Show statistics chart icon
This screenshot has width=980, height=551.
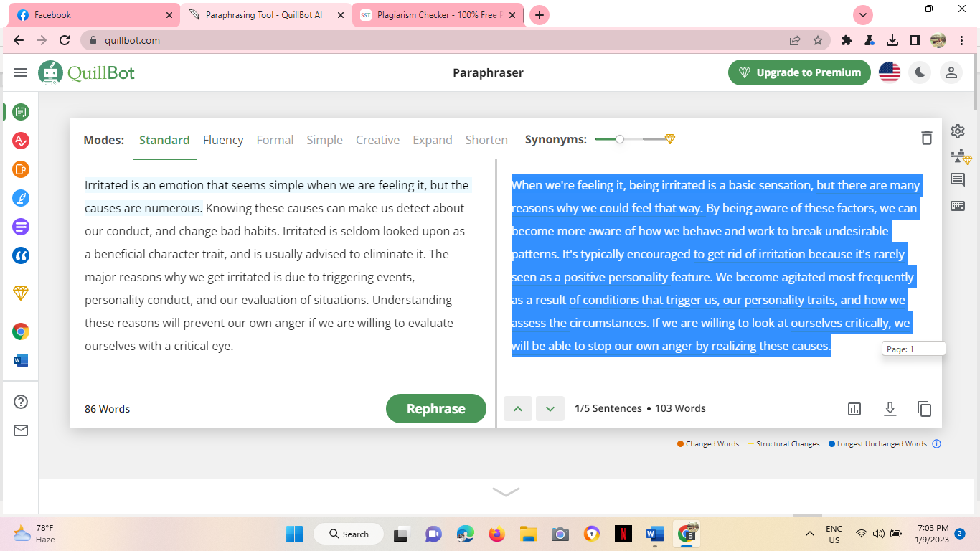[x=854, y=409]
